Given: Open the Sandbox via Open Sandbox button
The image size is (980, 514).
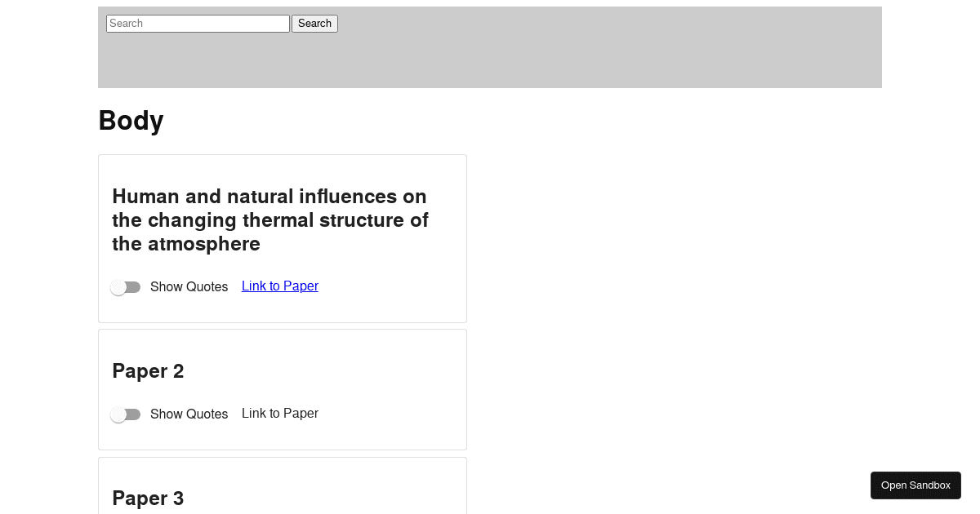Looking at the screenshot, I should [x=915, y=485].
